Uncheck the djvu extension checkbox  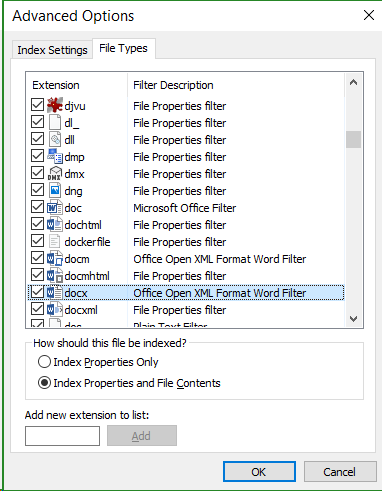[37, 104]
